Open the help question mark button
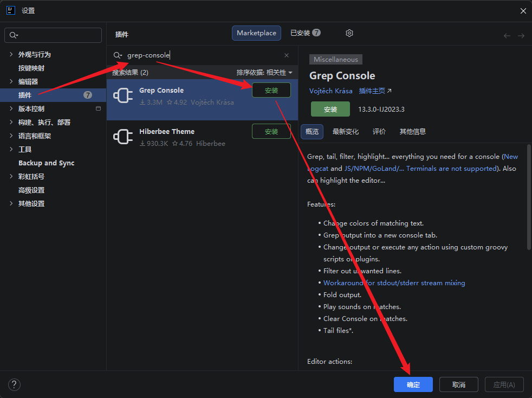 coord(14,385)
